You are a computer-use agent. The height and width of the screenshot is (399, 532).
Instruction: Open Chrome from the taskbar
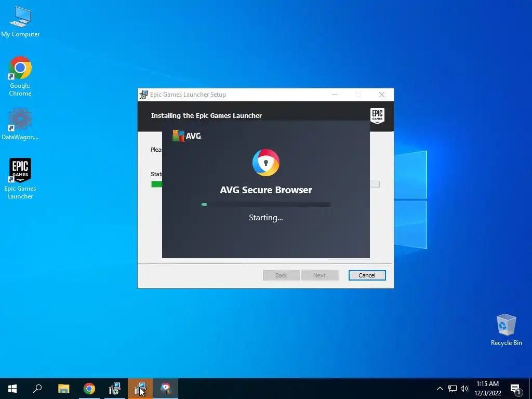point(89,389)
